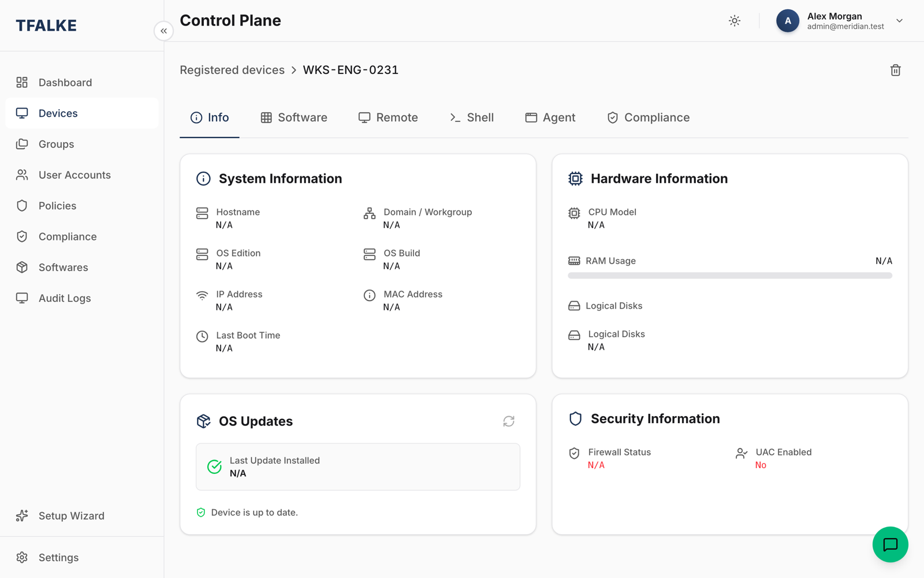Click the Last Update Installed green checkmark
The image size is (924, 578).
point(214,466)
